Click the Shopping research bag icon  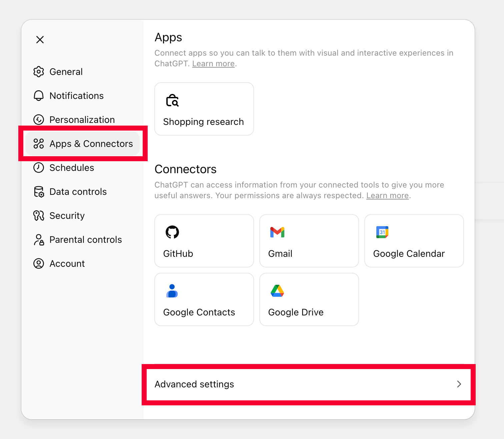click(172, 100)
